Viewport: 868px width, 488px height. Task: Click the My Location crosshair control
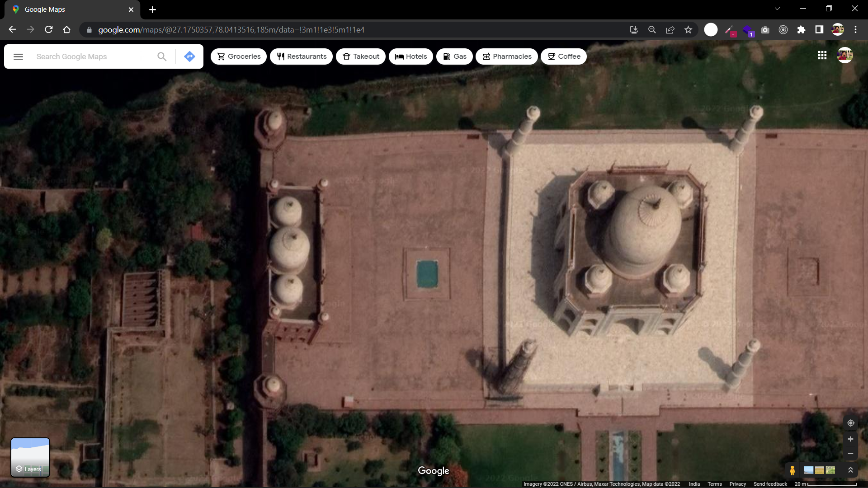coord(850,423)
